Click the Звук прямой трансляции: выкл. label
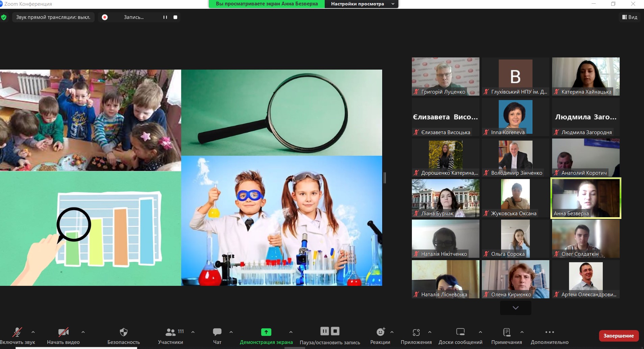Image resolution: width=644 pixels, height=349 pixels. point(53,17)
